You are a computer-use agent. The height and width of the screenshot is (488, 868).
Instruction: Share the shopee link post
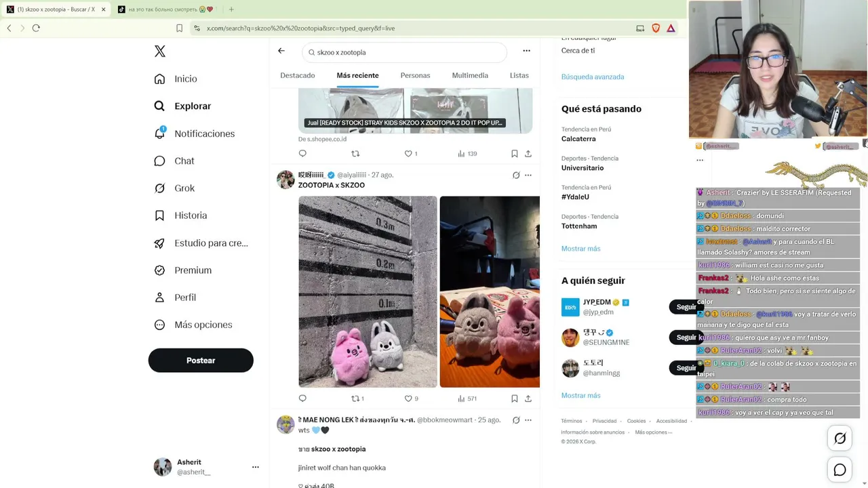(528, 154)
